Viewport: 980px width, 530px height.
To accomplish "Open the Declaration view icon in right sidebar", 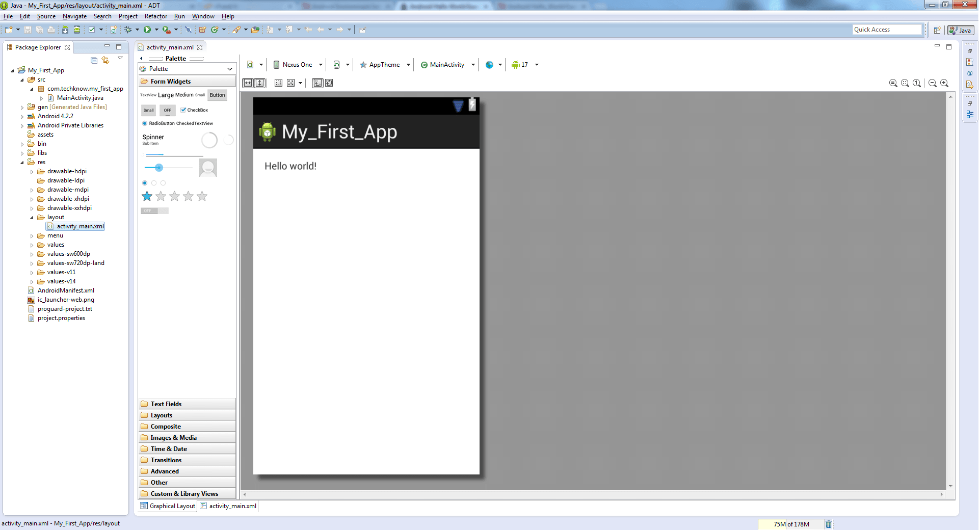I will pyautogui.click(x=970, y=85).
